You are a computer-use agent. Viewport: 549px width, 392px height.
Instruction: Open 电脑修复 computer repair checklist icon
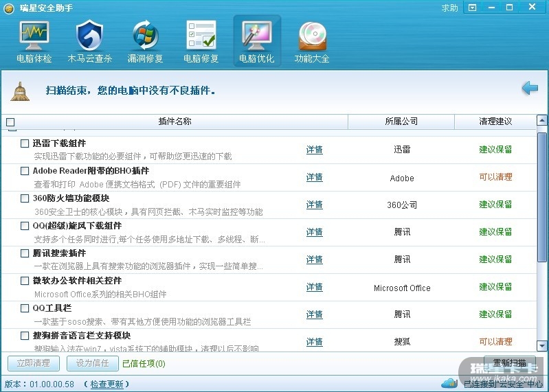[201, 42]
